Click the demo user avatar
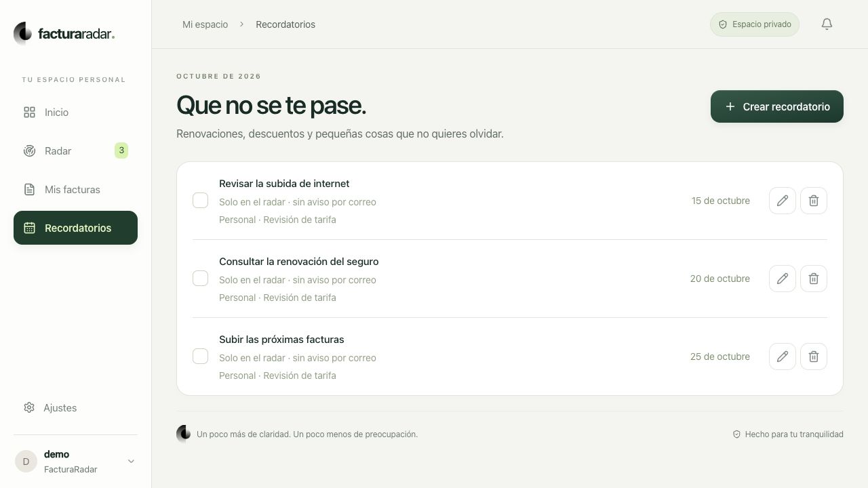Image resolution: width=868 pixels, height=488 pixels. (x=26, y=462)
